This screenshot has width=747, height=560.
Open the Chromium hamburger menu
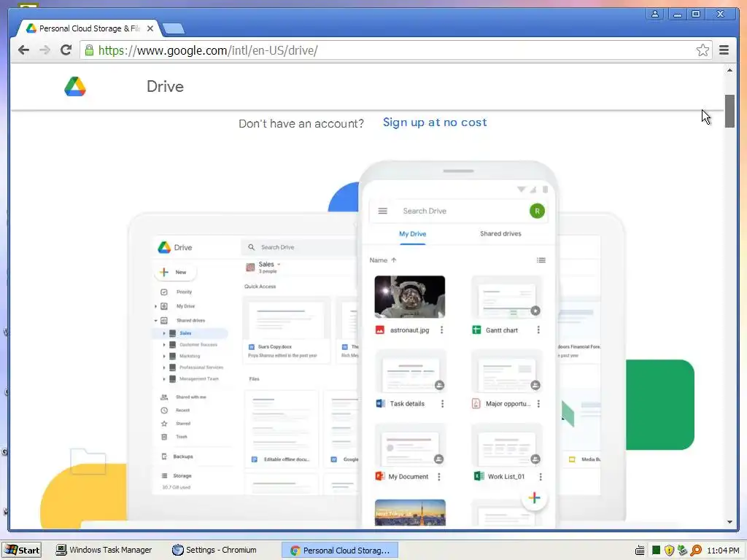pyautogui.click(x=724, y=50)
